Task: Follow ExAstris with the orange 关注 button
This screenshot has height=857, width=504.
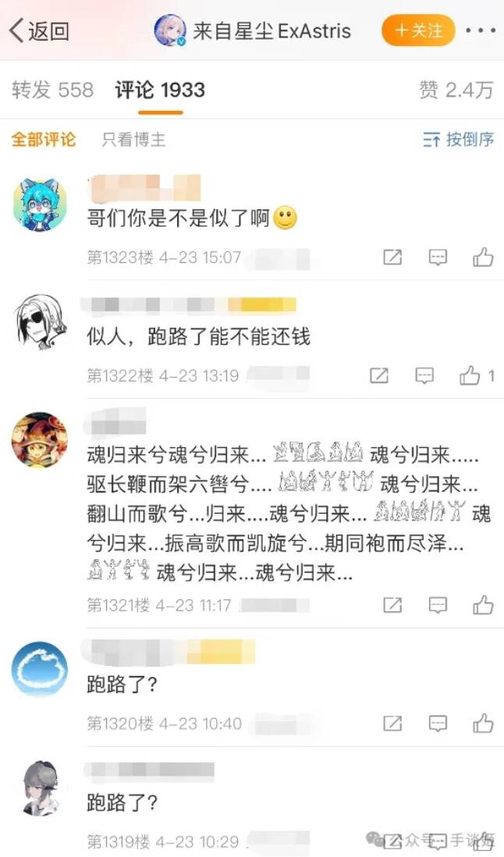Action: click(x=418, y=30)
